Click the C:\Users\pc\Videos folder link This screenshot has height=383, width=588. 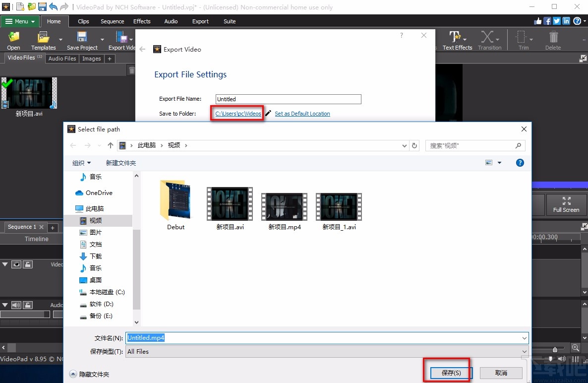[x=238, y=114]
